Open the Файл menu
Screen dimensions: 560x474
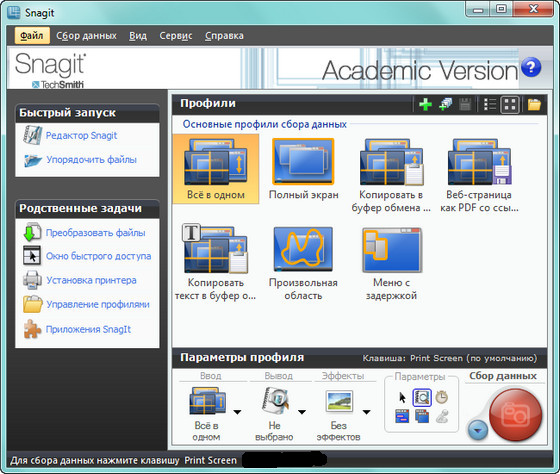[32, 35]
